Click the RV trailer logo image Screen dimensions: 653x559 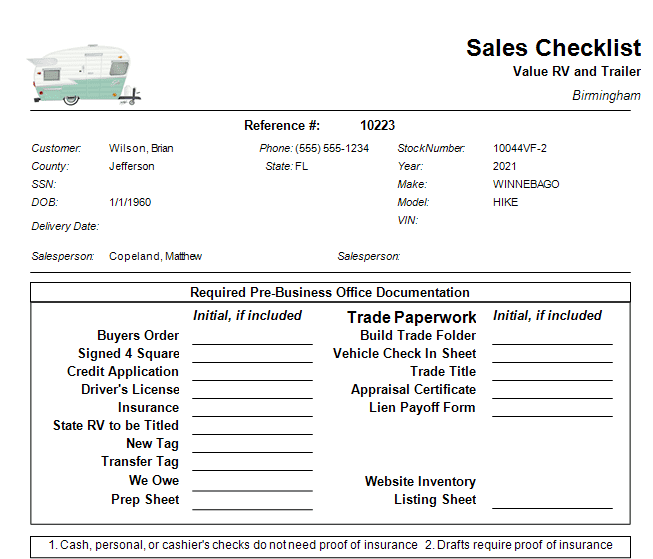click(x=84, y=74)
